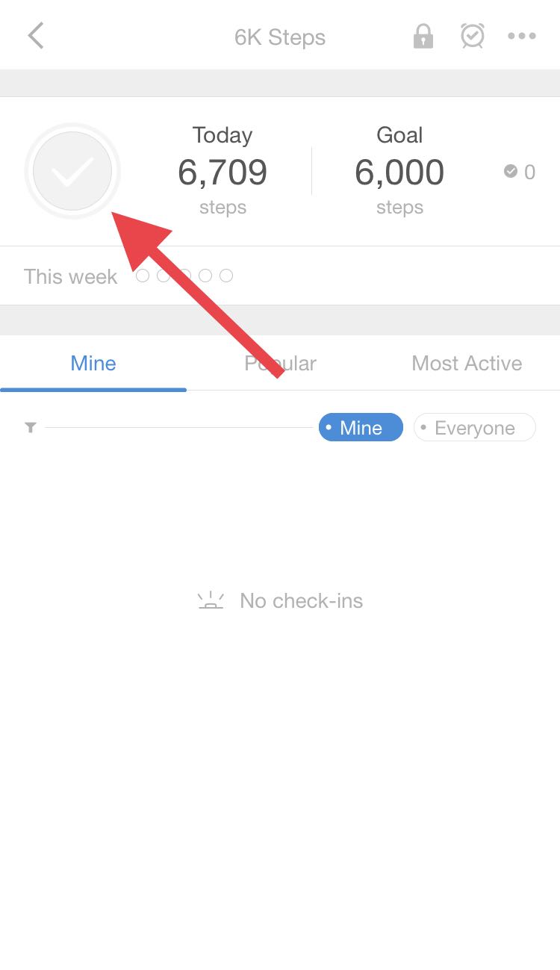Tap the This week label
The image size is (560, 970).
(71, 276)
